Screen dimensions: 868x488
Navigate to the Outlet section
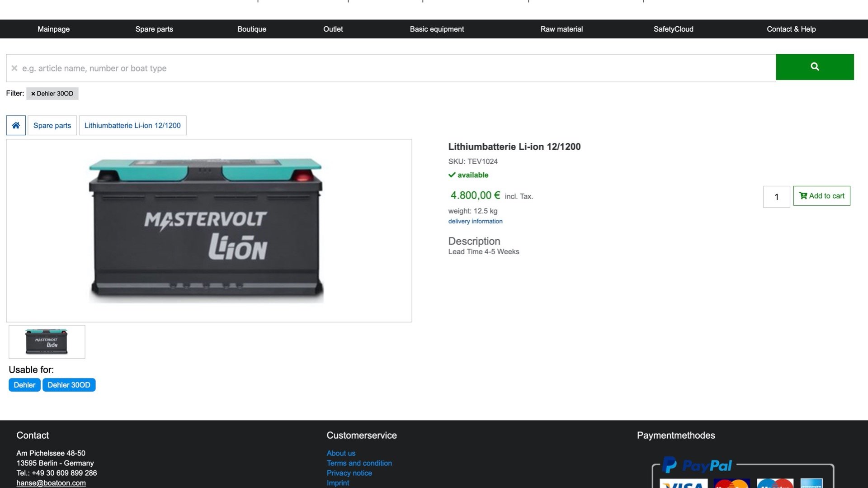pyautogui.click(x=333, y=29)
